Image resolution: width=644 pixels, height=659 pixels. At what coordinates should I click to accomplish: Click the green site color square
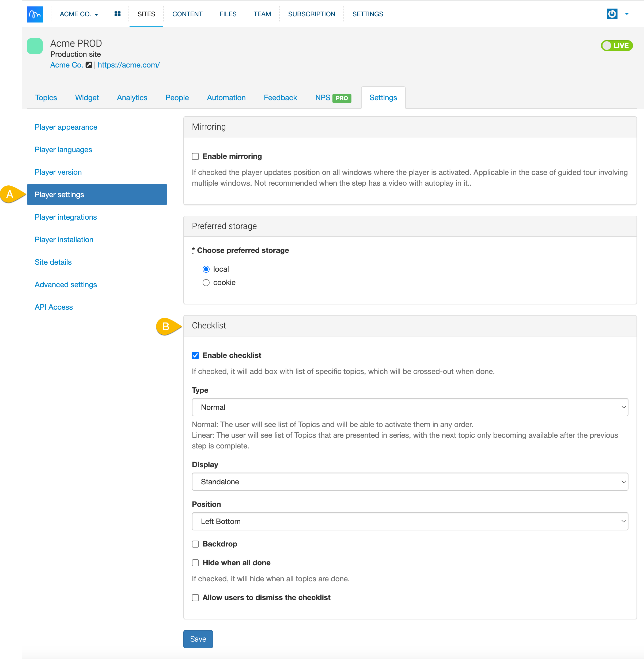tap(35, 46)
